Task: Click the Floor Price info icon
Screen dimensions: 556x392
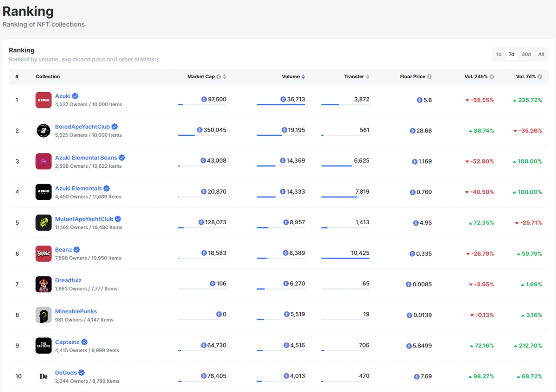Action: (x=430, y=77)
